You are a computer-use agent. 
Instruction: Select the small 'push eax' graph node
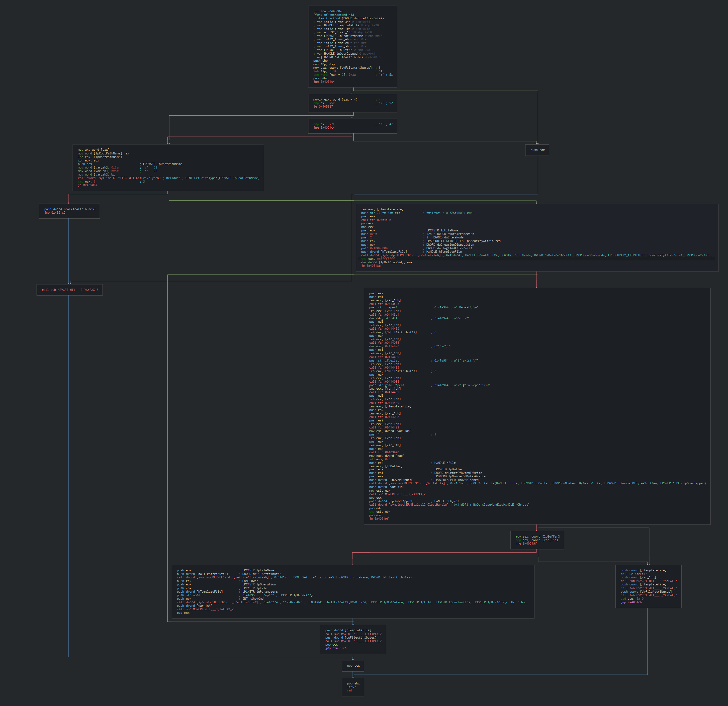[x=537, y=150]
